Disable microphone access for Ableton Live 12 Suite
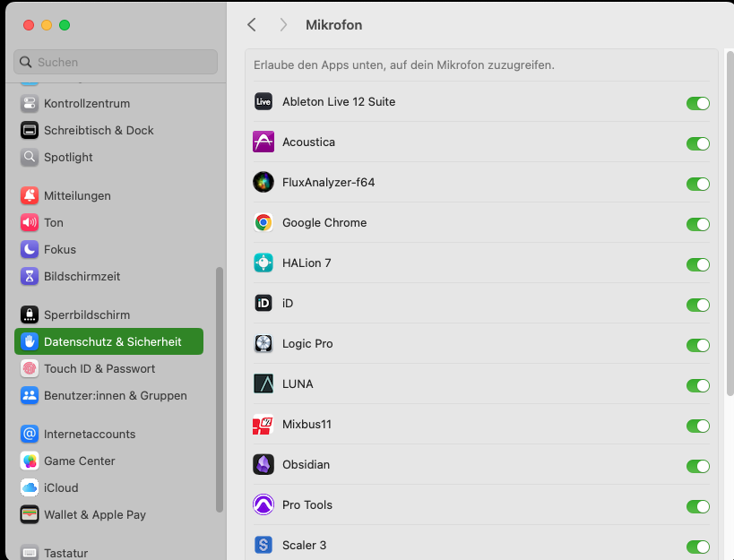 click(x=698, y=103)
